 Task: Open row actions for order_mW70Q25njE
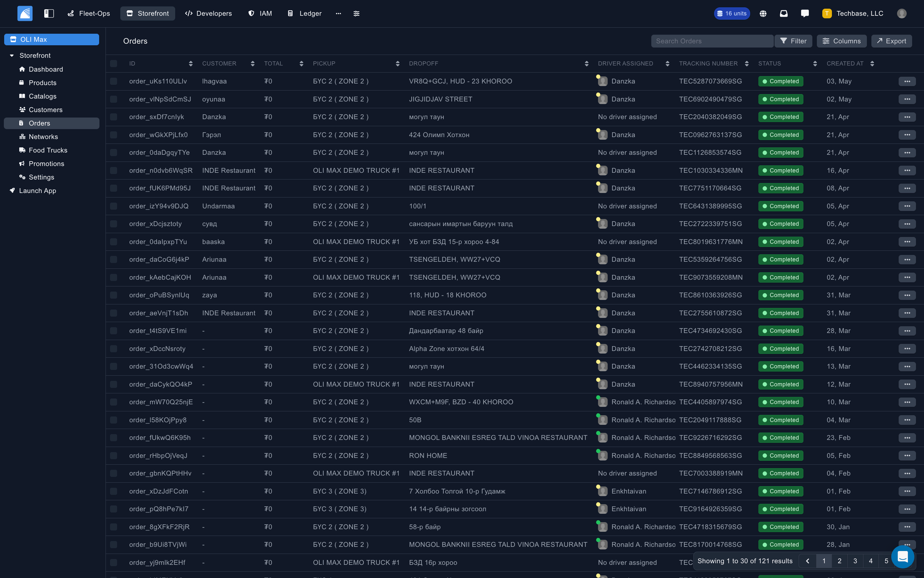coord(907,402)
